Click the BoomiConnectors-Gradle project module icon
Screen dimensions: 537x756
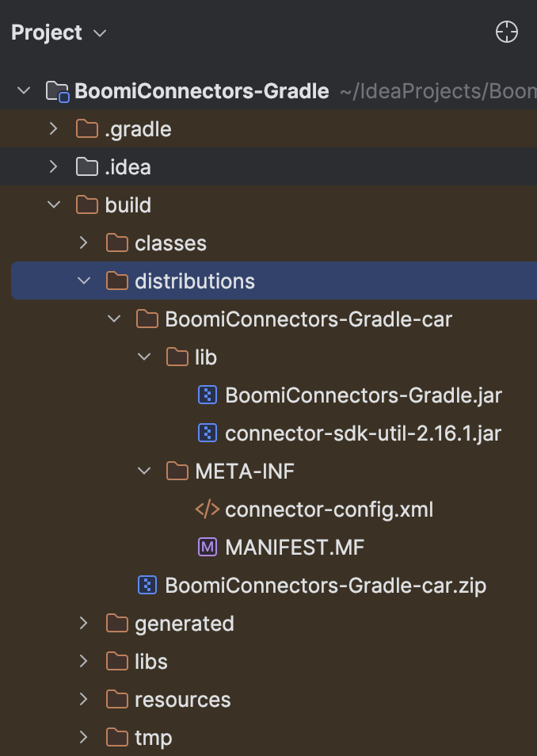tap(57, 91)
